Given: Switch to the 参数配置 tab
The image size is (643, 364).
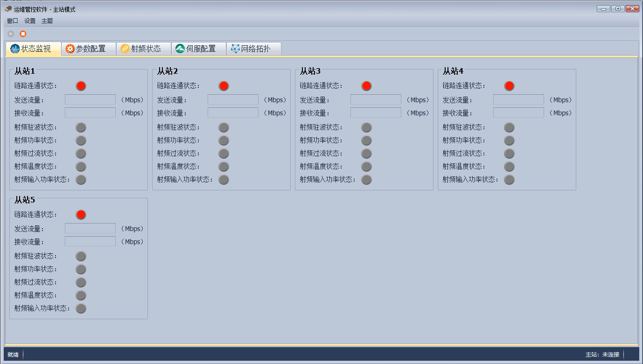Looking at the screenshot, I should (89, 49).
